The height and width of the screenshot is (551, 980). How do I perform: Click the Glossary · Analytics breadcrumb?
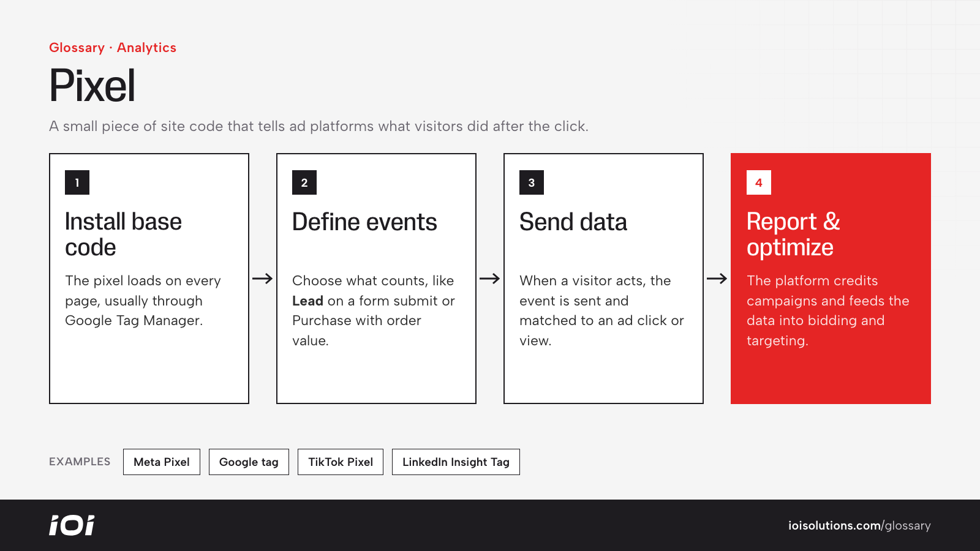(x=113, y=48)
